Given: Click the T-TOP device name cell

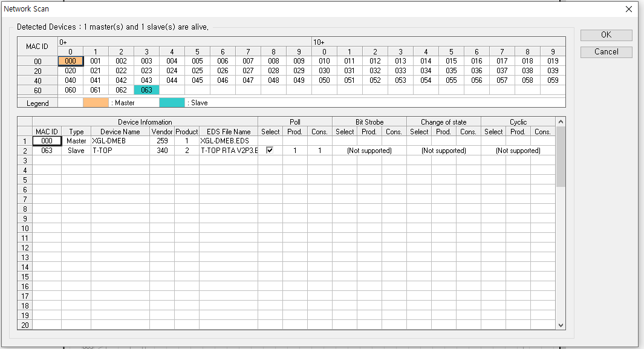Looking at the screenshot, I should tap(120, 151).
